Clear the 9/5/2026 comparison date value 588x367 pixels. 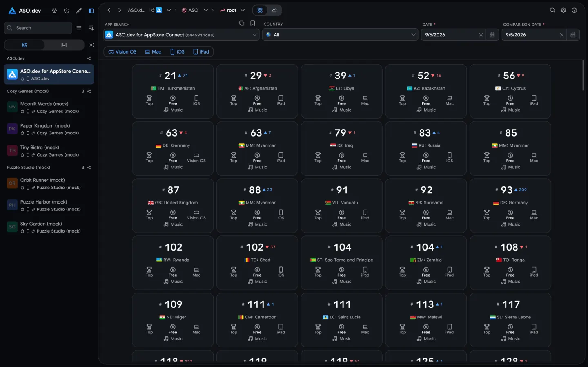pos(562,35)
